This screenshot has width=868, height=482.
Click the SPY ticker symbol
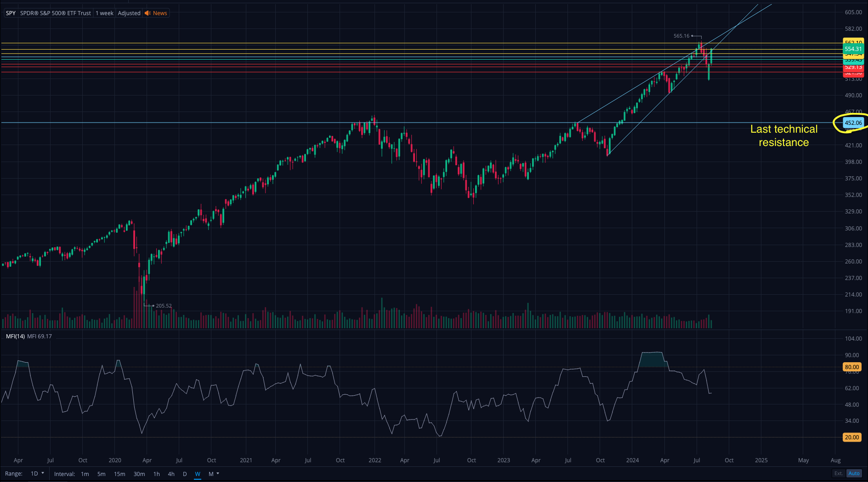(x=11, y=13)
